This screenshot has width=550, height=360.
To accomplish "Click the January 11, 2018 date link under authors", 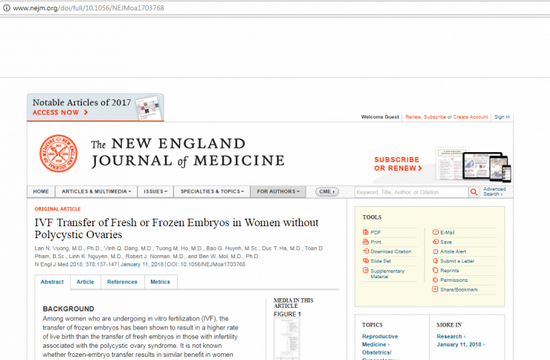I will tap(142, 264).
